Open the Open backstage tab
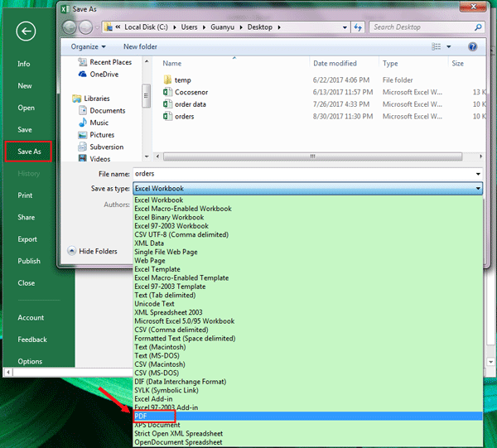This screenshot has height=448, width=497. click(x=26, y=108)
